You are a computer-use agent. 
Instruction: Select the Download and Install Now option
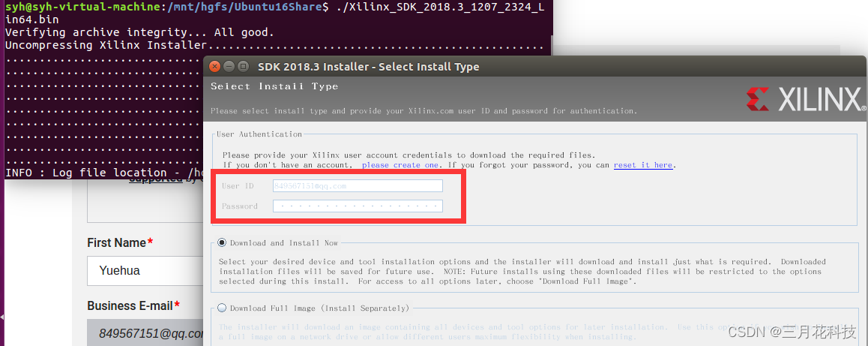222,242
